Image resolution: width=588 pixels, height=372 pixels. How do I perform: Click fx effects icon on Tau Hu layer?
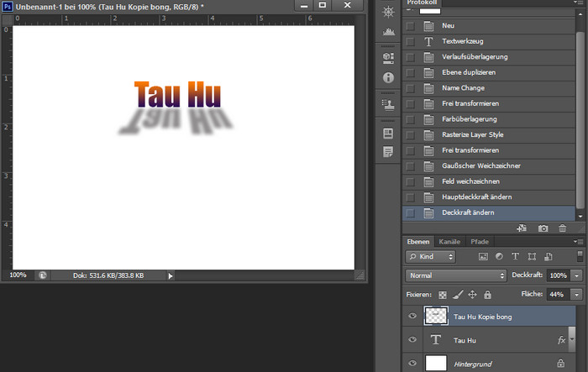(x=561, y=340)
